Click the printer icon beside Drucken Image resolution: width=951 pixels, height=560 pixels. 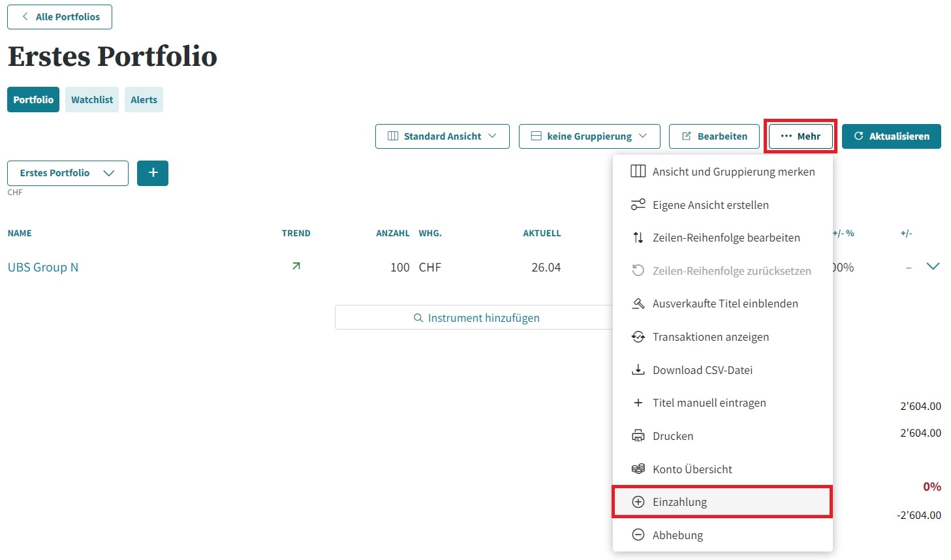pyautogui.click(x=638, y=436)
